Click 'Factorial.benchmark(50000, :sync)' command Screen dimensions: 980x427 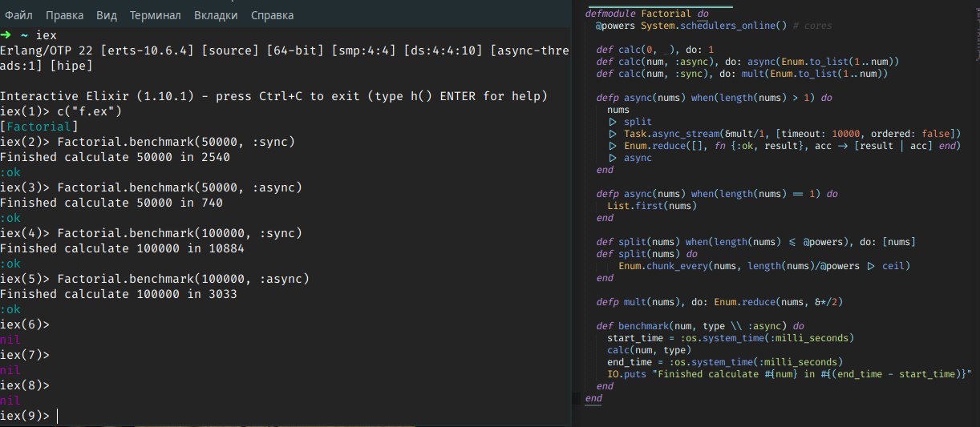(x=176, y=142)
